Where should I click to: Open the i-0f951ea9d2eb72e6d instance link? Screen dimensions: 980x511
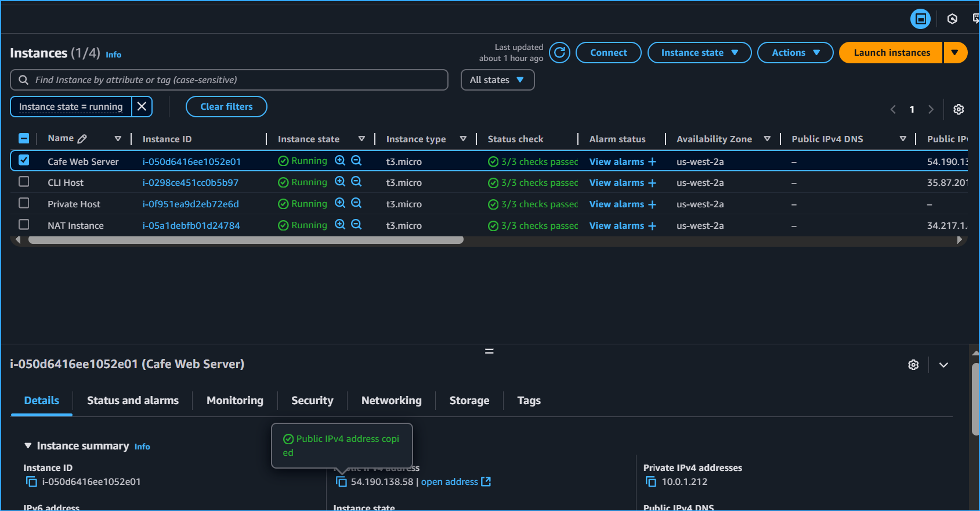[x=190, y=204]
